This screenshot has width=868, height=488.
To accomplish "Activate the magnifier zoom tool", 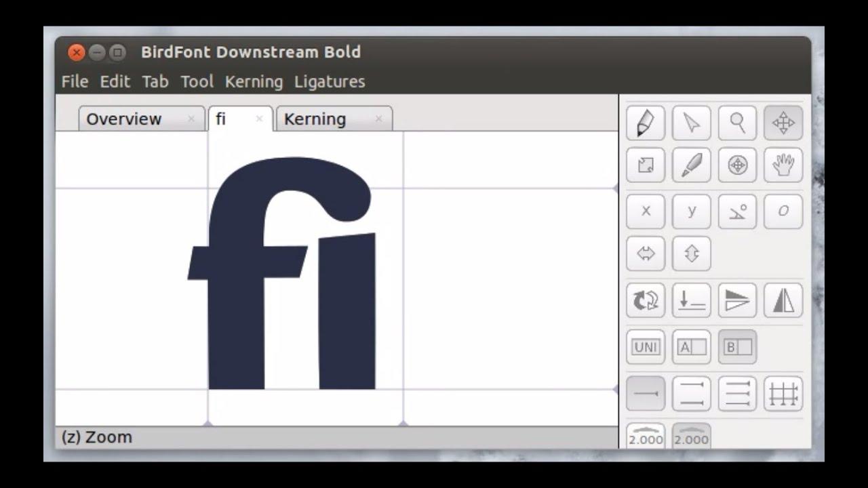I will (x=737, y=123).
